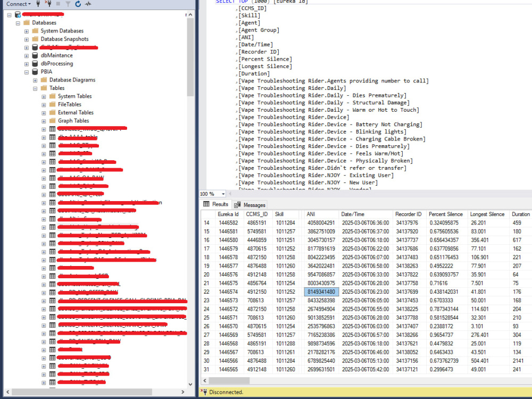Collapse the PBIA database node
The height and width of the screenshot is (399, 532).
(27, 72)
